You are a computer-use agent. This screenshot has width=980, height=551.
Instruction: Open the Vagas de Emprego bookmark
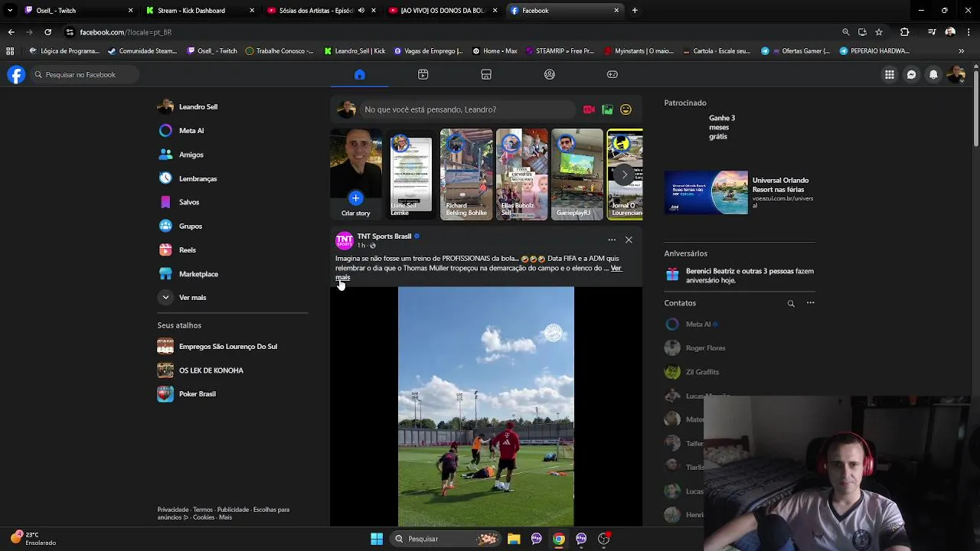click(429, 51)
